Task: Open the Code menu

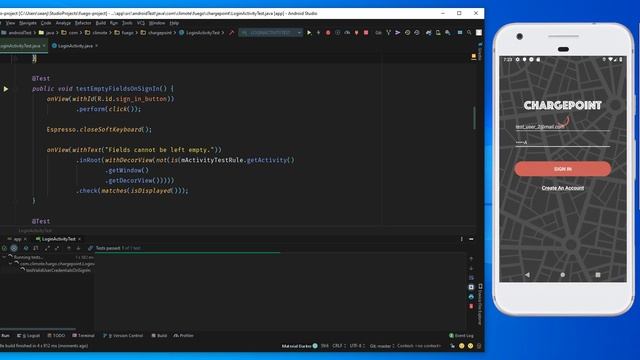Action: pyautogui.click(x=46, y=23)
